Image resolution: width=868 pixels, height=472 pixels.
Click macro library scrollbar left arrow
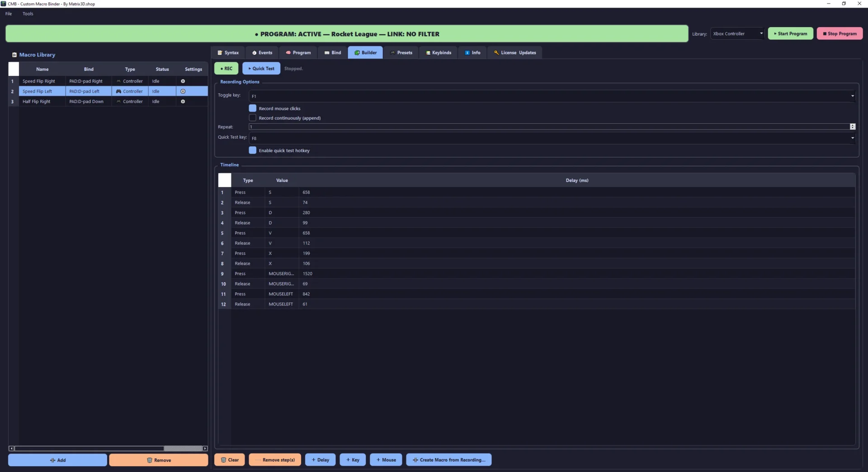tap(11, 449)
